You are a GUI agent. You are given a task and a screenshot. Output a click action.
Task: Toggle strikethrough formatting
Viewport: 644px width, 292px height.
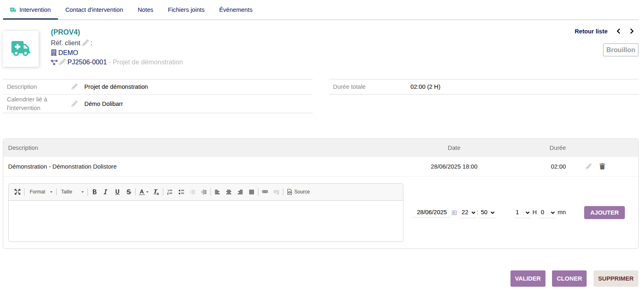(x=129, y=192)
